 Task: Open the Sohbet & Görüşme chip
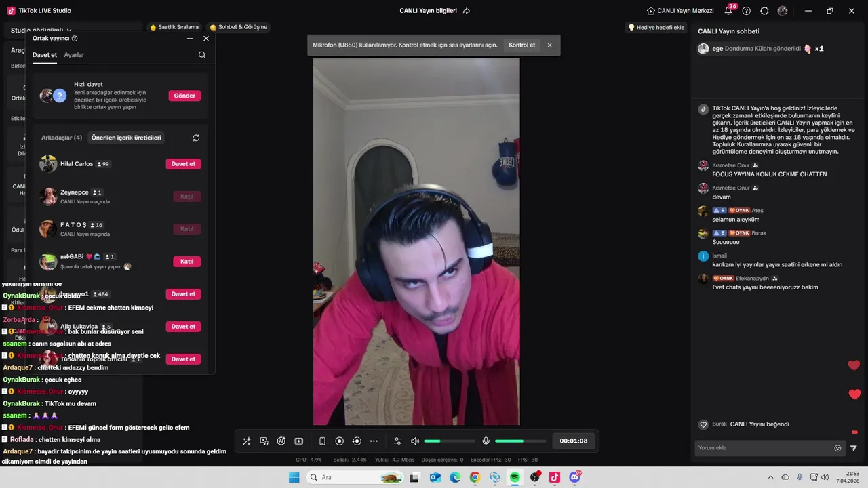[239, 27]
